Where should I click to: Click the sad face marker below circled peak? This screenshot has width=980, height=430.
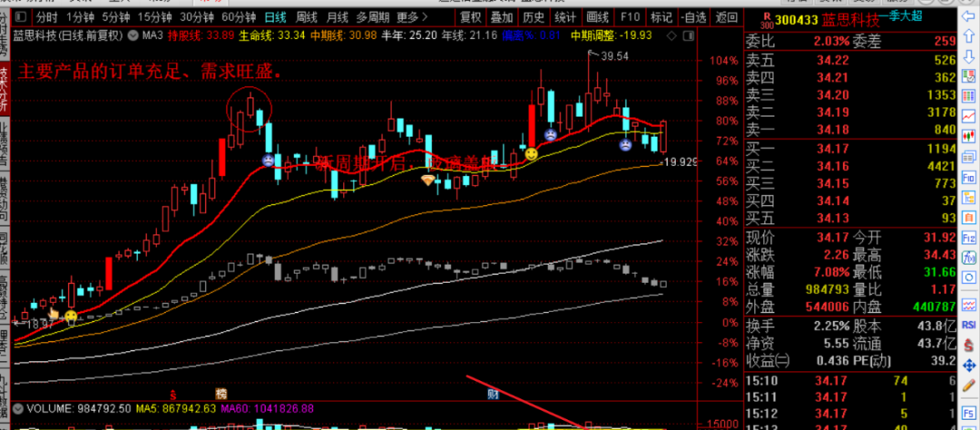click(268, 161)
